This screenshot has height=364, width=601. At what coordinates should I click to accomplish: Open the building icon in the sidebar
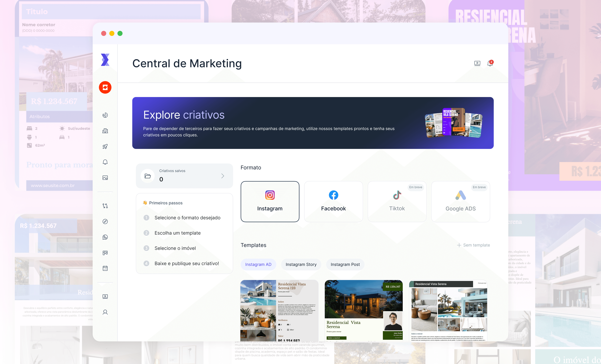[105, 131]
